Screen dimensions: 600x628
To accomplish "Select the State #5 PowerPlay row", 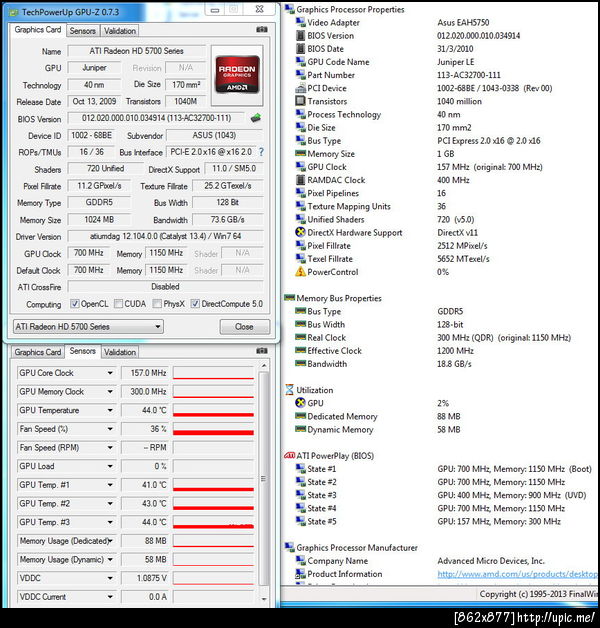I will (x=428, y=521).
